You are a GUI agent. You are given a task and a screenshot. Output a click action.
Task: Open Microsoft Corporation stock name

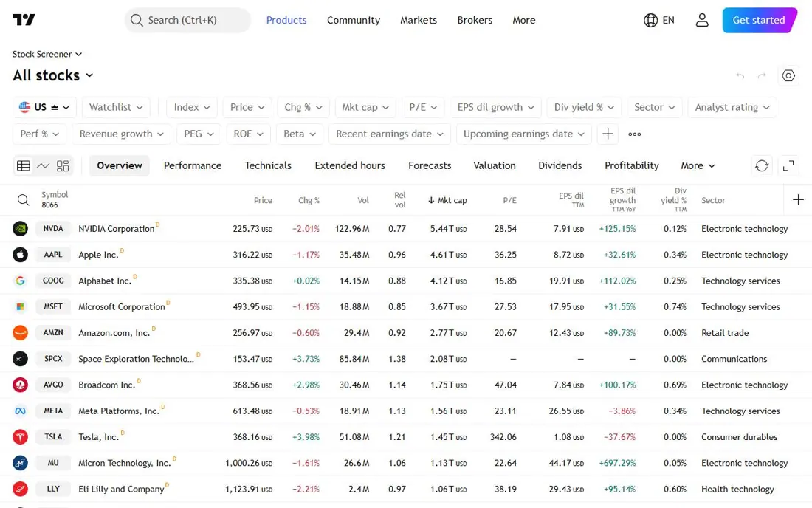click(122, 306)
